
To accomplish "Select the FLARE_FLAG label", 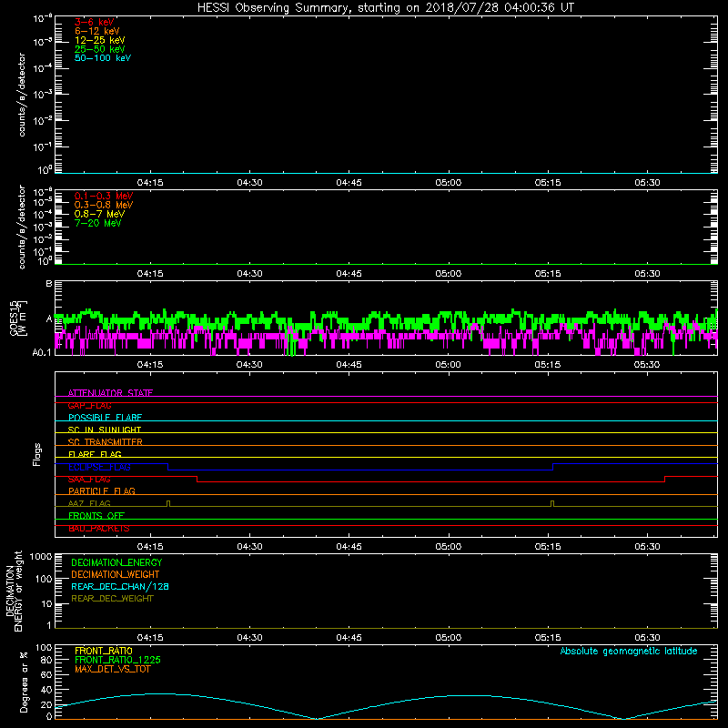I will (95, 454).
